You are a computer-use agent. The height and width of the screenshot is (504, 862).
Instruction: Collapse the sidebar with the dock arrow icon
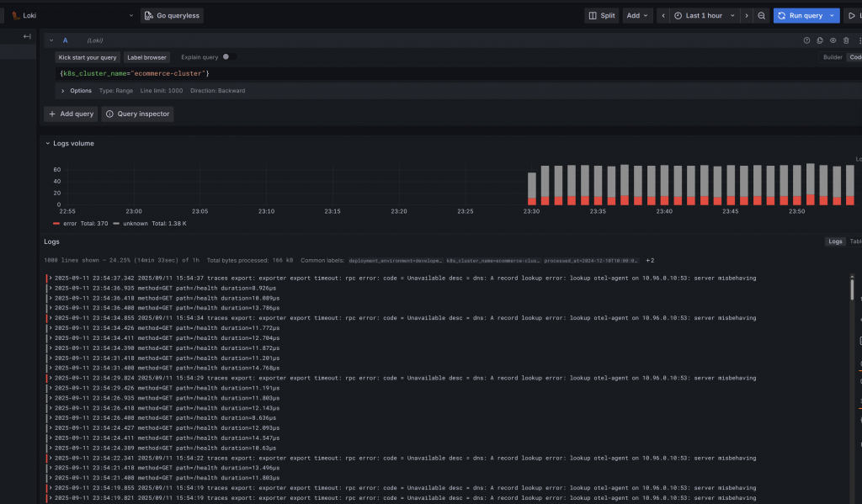click(x=27, y=36)
